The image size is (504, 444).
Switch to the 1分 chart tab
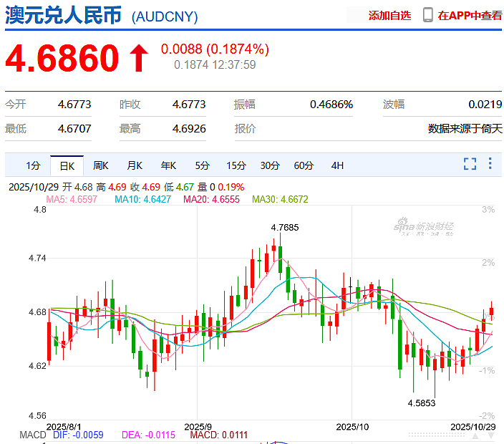(33, 165)
